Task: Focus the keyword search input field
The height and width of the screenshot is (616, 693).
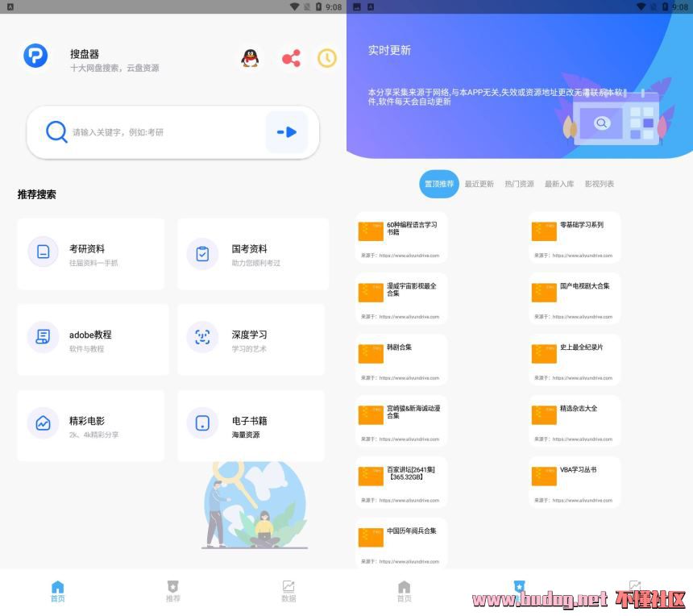Action: pos(161,132)
